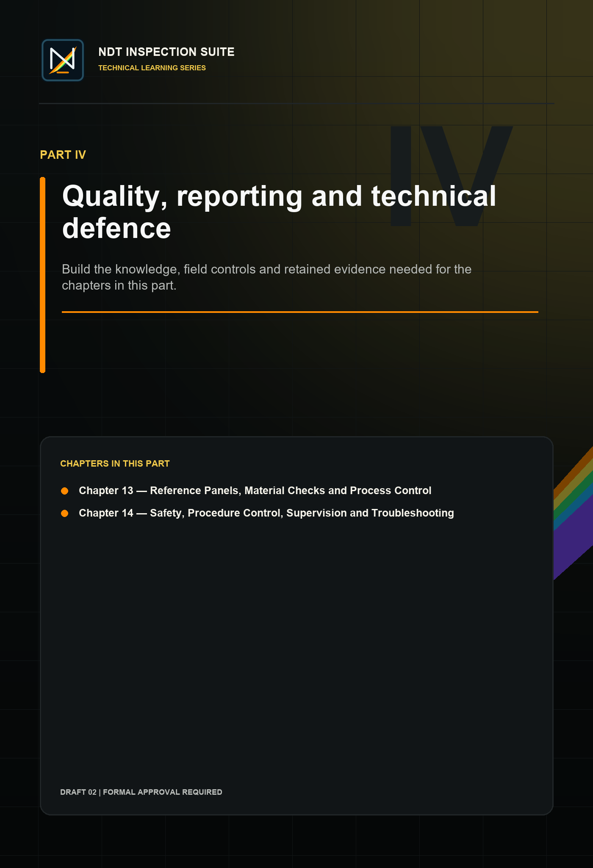
Task: Open Chapter 14 Safety, Procedure Control link
Action: pyautogui.click(x=266, y=513)
